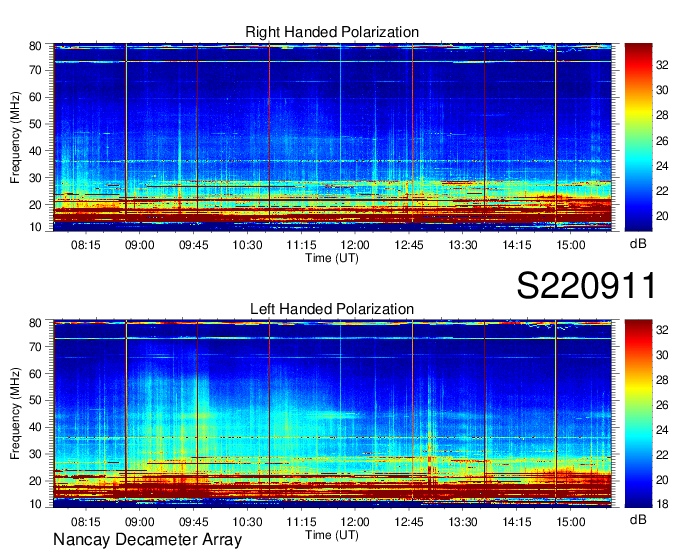Click the 80 MHz tick of Right Handed plot
Screen dimensions: 680x552
[x=35, y=46]
